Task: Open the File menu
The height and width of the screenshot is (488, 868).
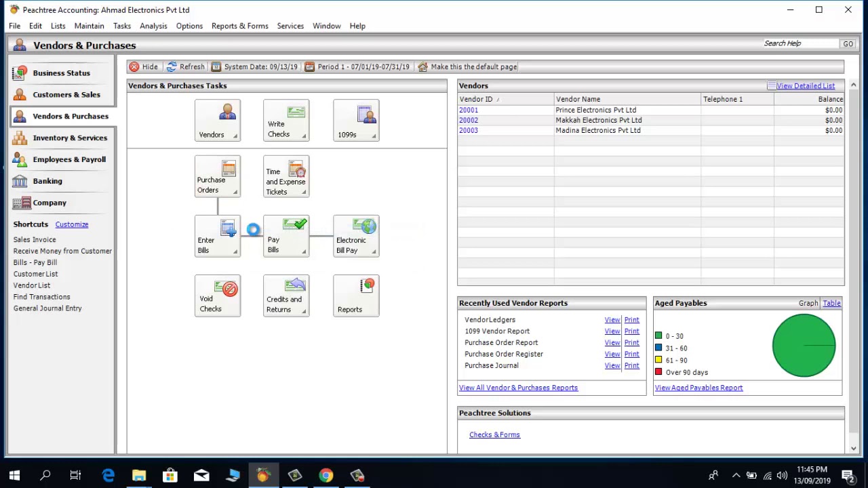Action: [x=14, y=26]
